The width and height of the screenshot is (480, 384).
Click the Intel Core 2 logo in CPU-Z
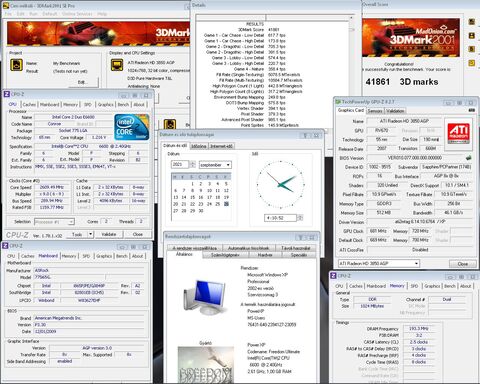point(131,127)
